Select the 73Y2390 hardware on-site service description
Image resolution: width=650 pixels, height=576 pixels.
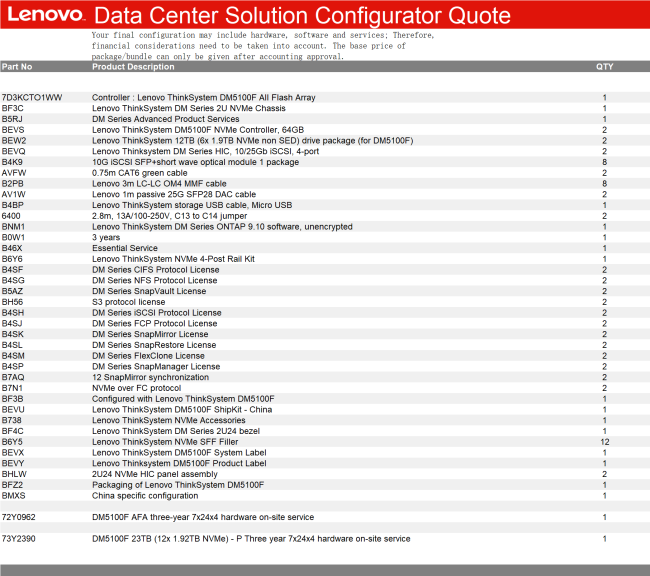(251, 539)
